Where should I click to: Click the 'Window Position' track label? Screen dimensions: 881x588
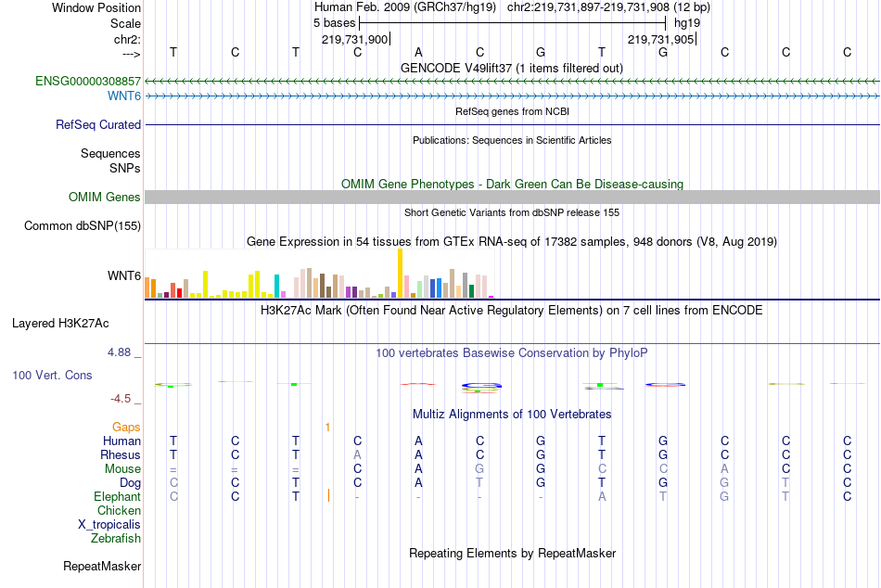[96, 7]
